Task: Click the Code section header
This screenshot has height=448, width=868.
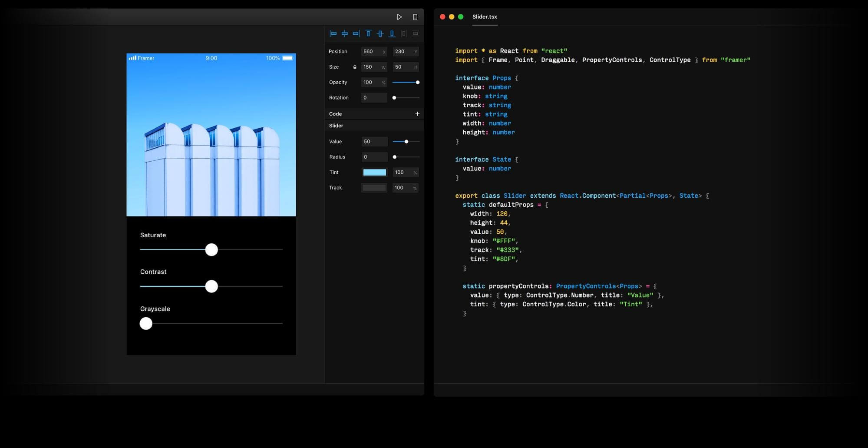Action: tap(335, 113)
